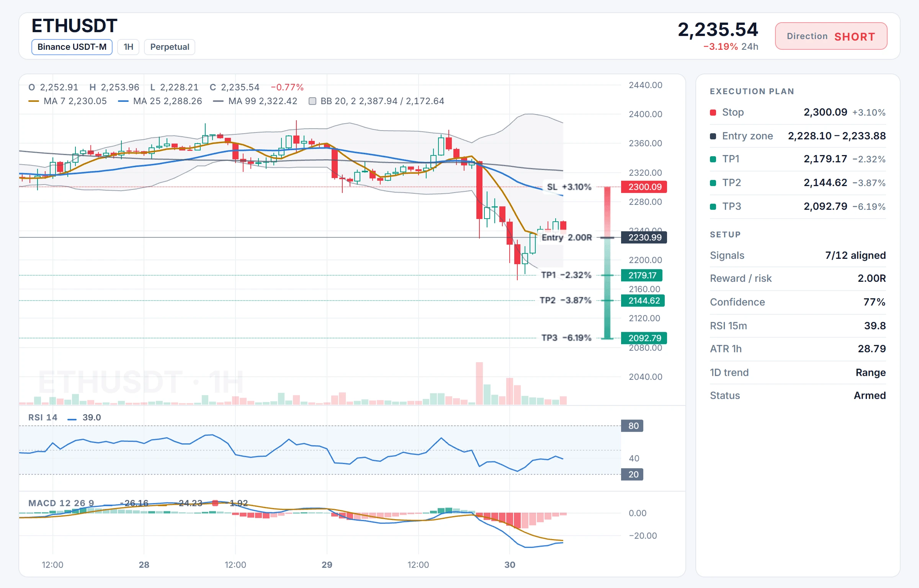This screenshot has height=588, width=919.
Task: Click the ETHUSDT symbol title
Action: pyautogui.click(x=74, y=26)
